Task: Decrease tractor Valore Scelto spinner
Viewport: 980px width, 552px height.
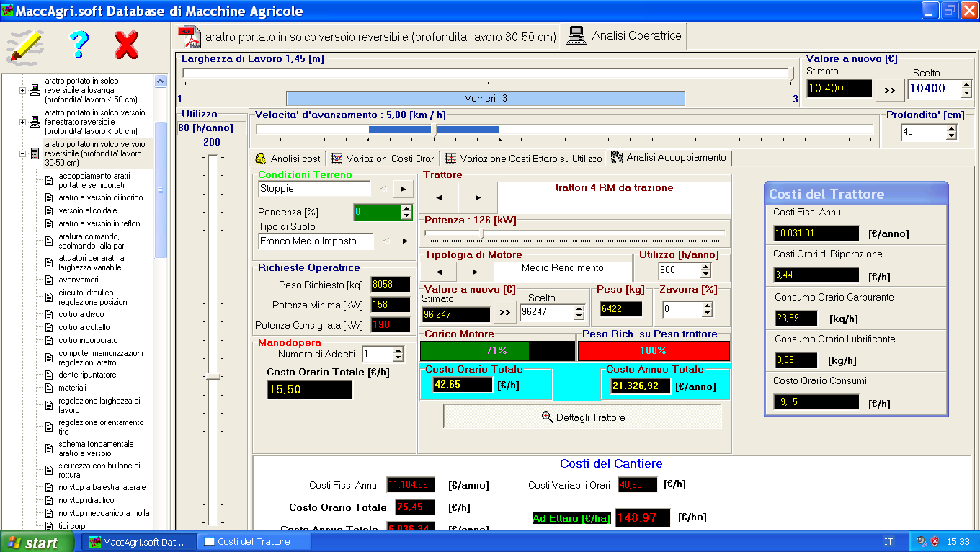Action: [x=578, y=316]
